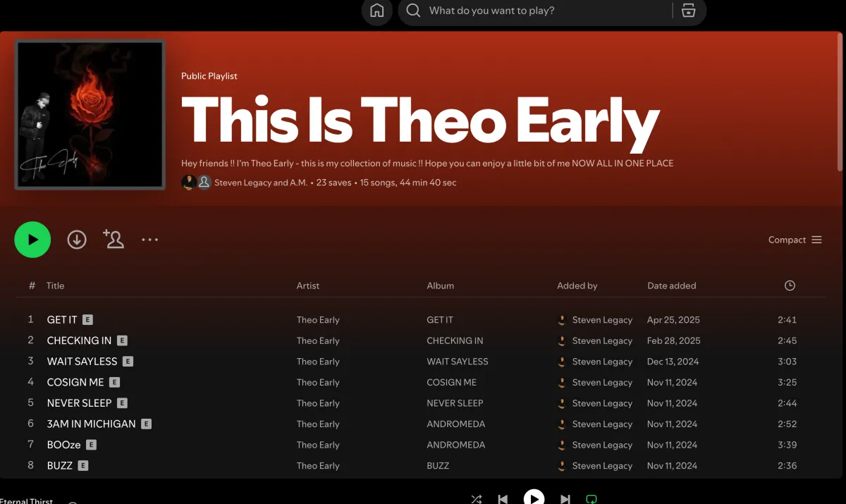Select the track CHECKING IN title
The image size is (846, 504).
point(79,340)
